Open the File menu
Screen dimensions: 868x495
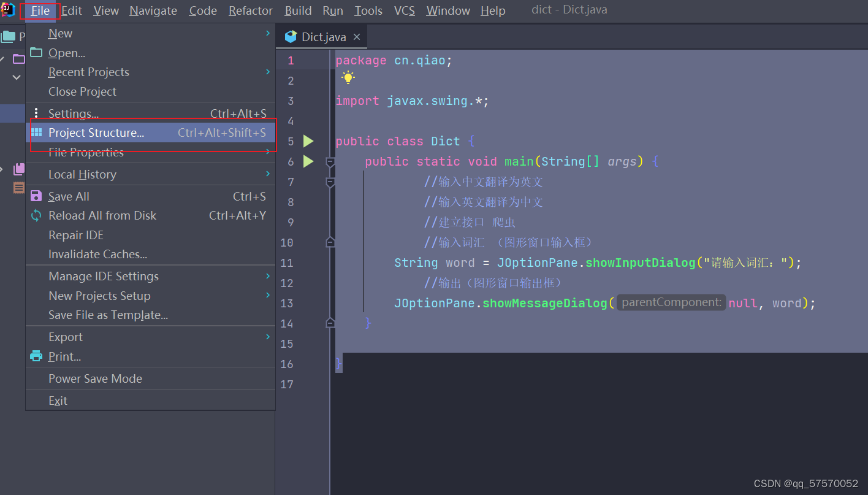(x=40, y=10)
